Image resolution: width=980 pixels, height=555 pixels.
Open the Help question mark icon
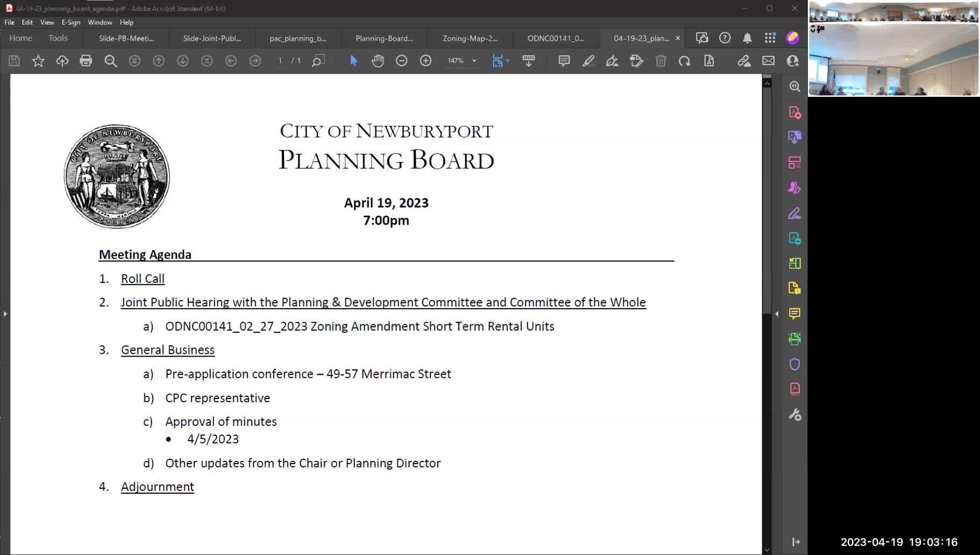pos(725,38)
